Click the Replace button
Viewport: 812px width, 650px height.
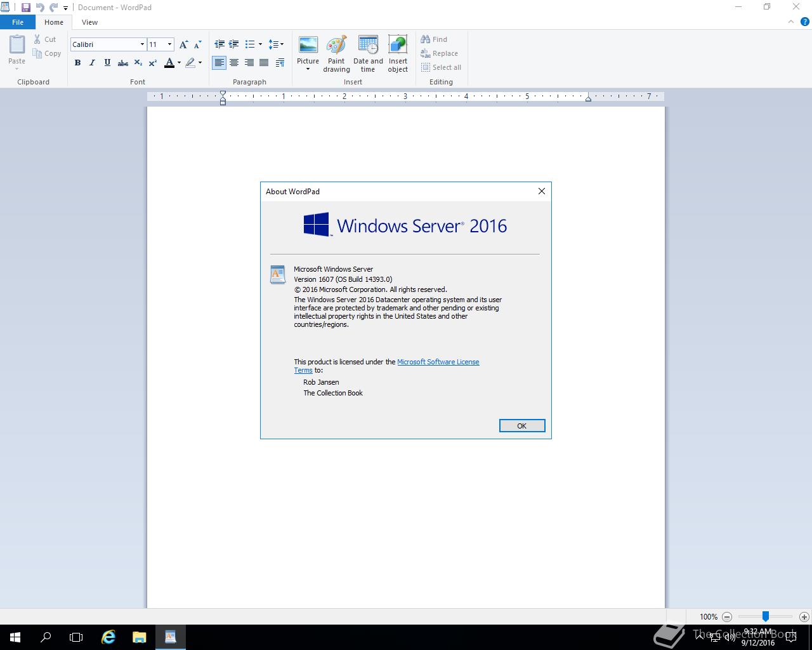point(439,54)
